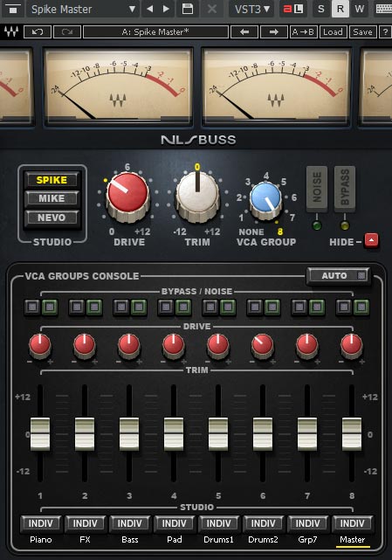Toggle the NOISE switch

(317, 190)
